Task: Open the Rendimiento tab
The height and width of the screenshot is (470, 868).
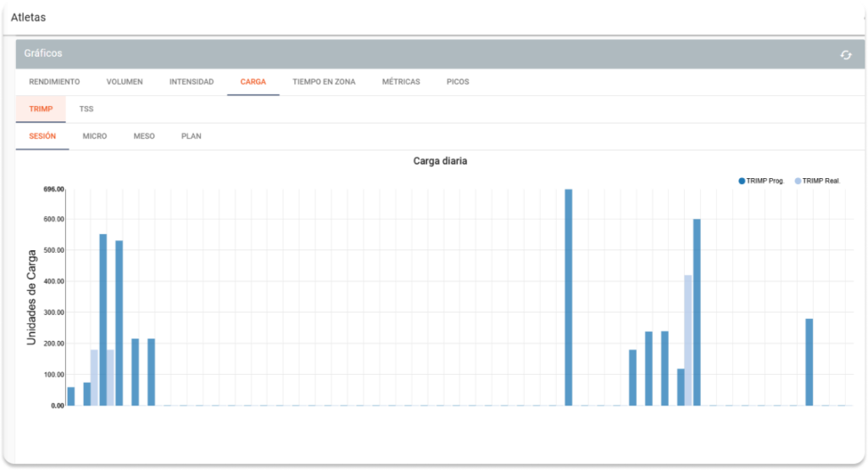Action: tap(54, 82)
